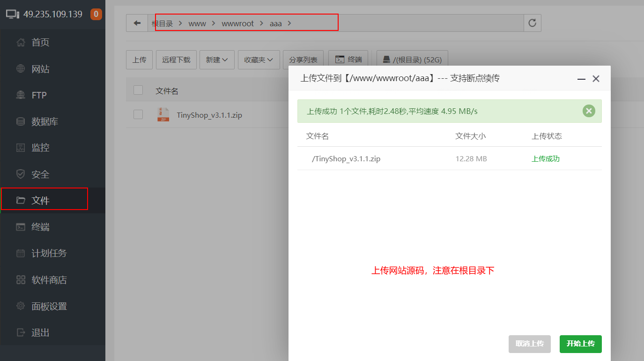Open the notification badge showing 0

(x=96, y=14)
